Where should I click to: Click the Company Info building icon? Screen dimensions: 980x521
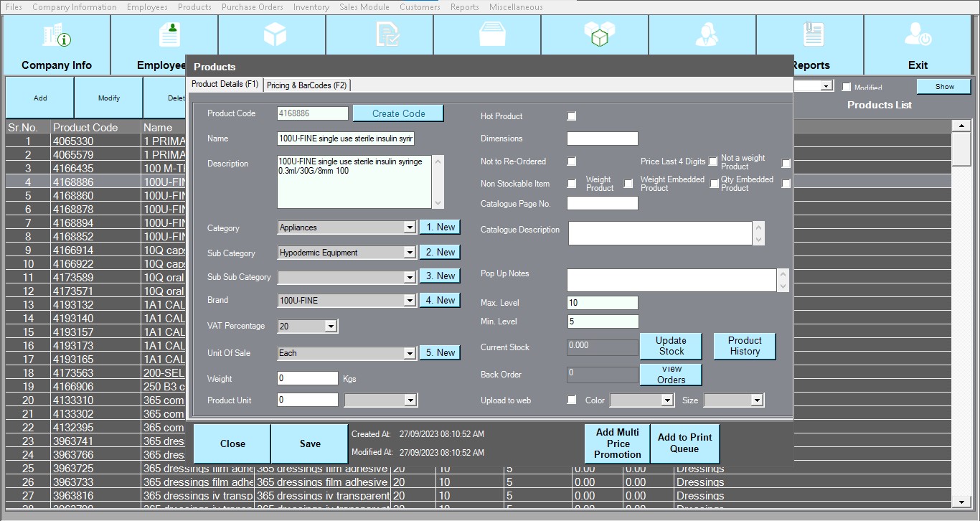[x=57, y=36]
